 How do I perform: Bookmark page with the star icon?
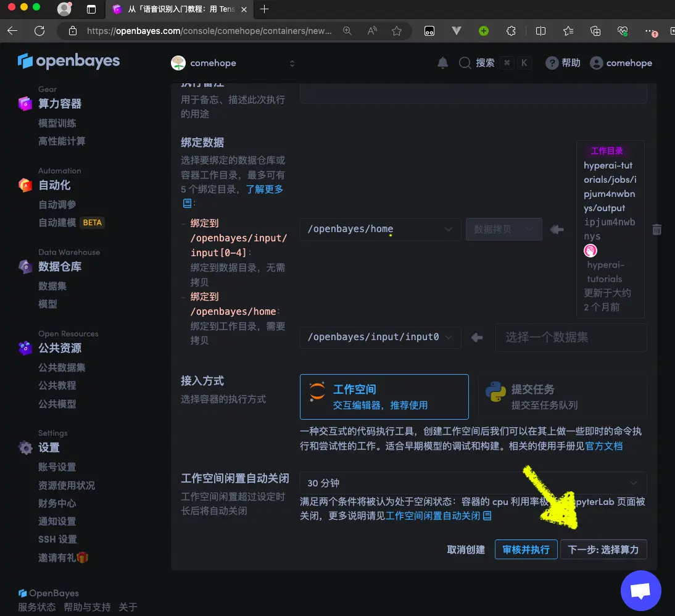point(397,31)
